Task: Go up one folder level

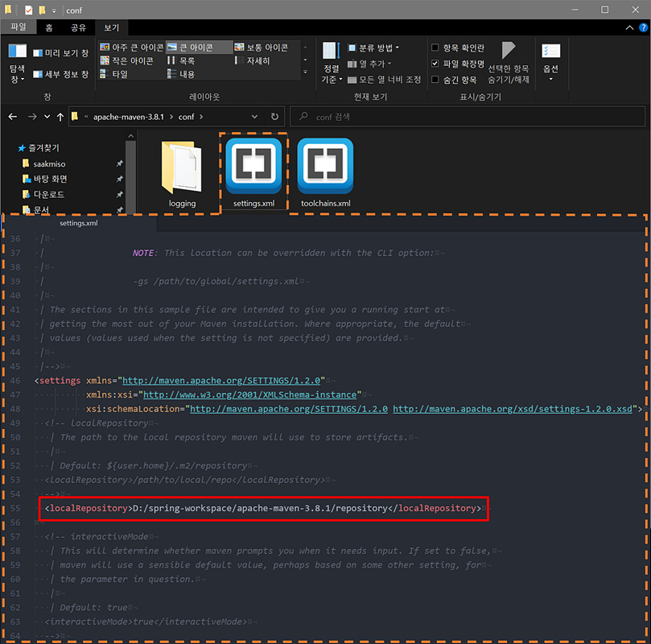Action: coord(60,117)
